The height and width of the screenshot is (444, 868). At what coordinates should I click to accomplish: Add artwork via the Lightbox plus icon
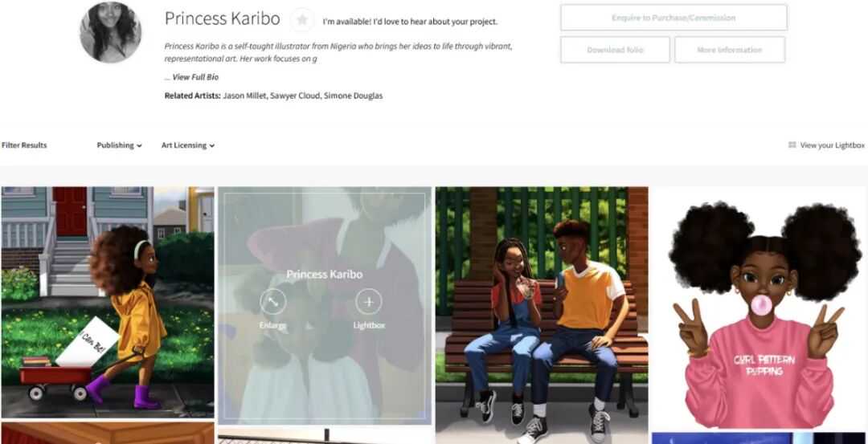pyautogui.click(x=369, y=302)
